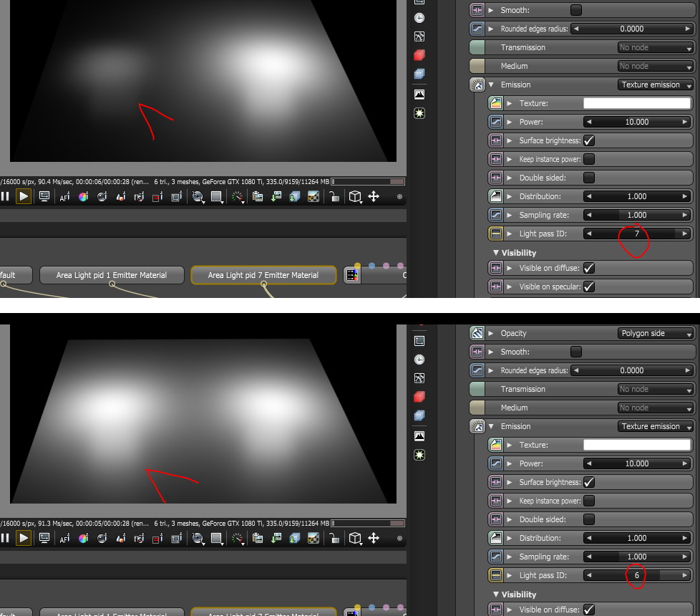Viewport: 700px width, 616px height.
Task: Click the Emission node icon in the upper panel
Action: pos(477,85)
